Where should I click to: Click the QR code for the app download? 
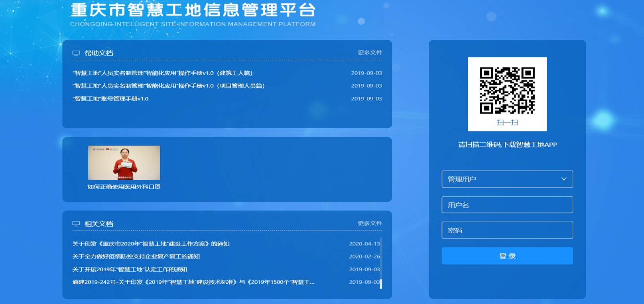point(507,90)
